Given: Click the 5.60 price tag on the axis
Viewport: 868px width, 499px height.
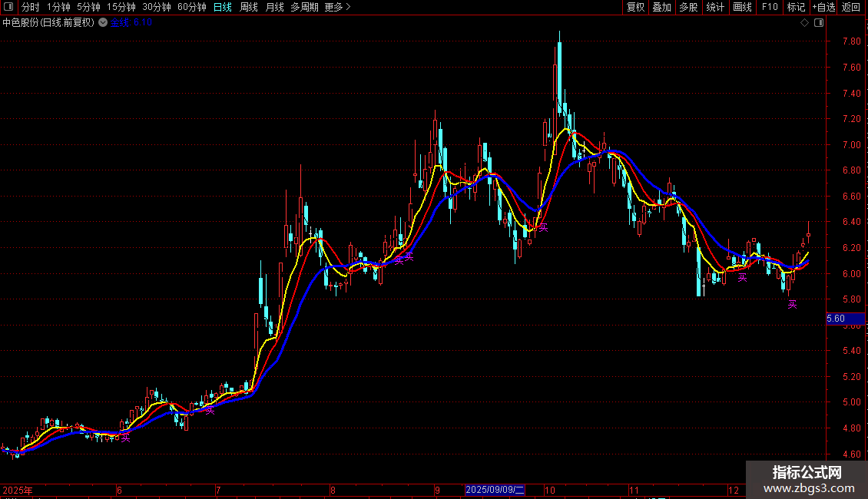Looking at the screenshot, I should 845,319.
